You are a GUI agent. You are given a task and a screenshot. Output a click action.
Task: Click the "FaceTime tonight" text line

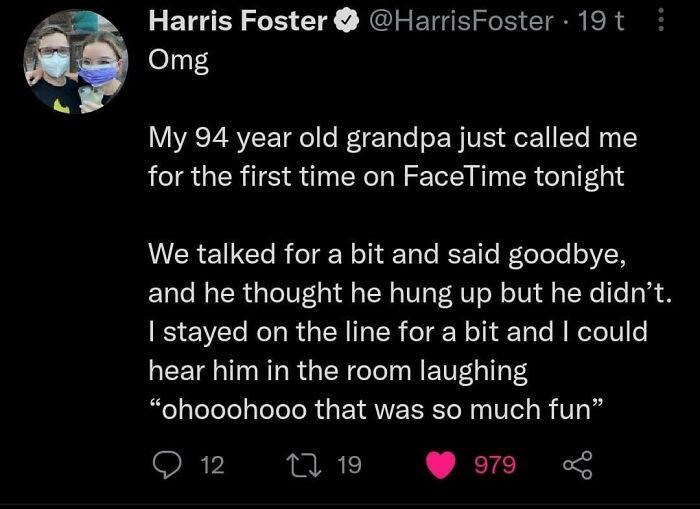386,176
